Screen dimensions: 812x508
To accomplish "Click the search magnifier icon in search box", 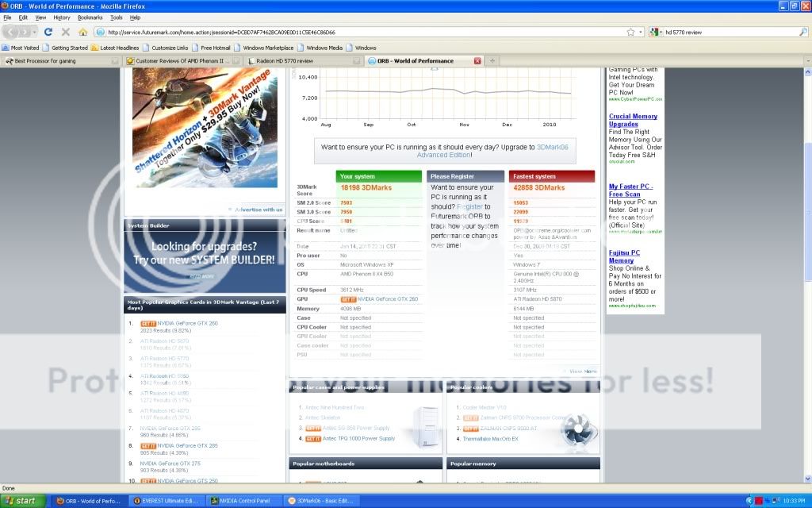I will coord(802,32).
